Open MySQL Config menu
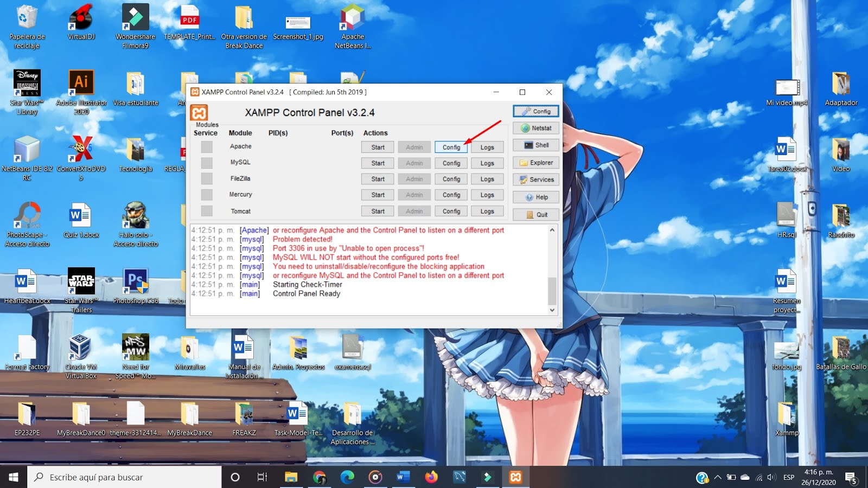868x488 pixels. (x=451, y=163)
